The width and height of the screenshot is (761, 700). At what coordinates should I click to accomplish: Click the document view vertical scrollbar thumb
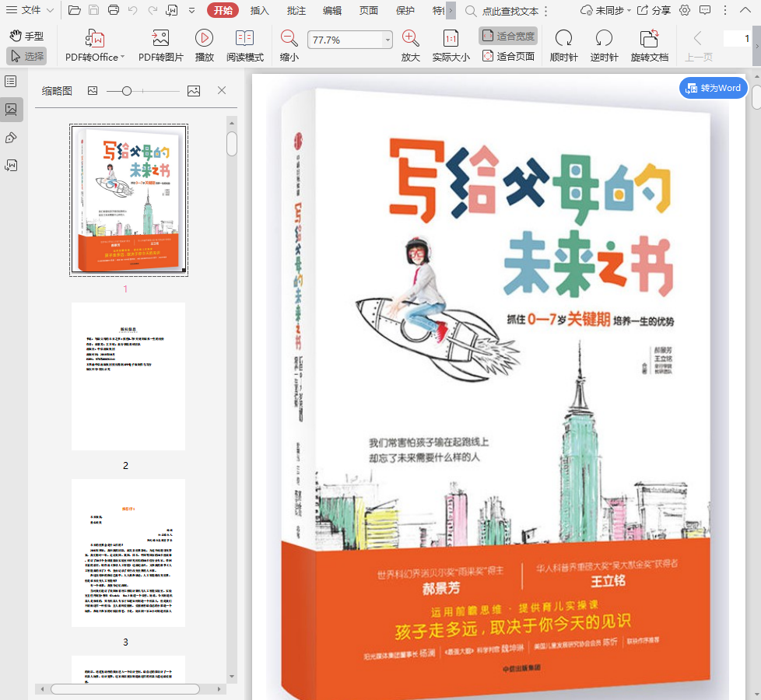click(756, 96)
